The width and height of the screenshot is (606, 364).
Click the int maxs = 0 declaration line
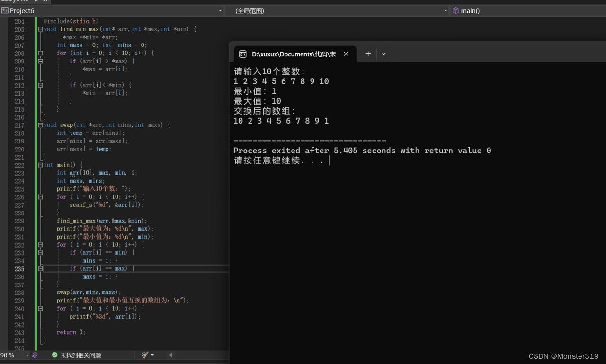coord(102,45)
